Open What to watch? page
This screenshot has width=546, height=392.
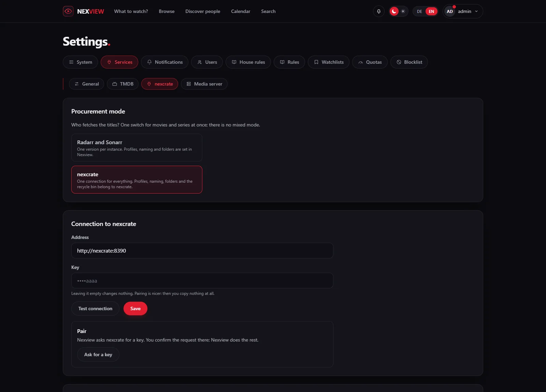tap(131, 11)
